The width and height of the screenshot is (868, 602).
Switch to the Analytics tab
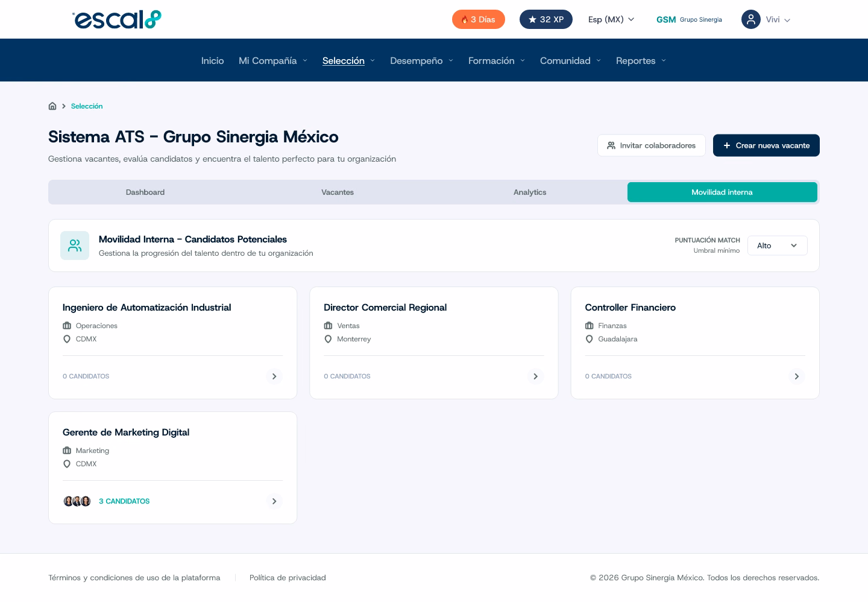(530, 192)
